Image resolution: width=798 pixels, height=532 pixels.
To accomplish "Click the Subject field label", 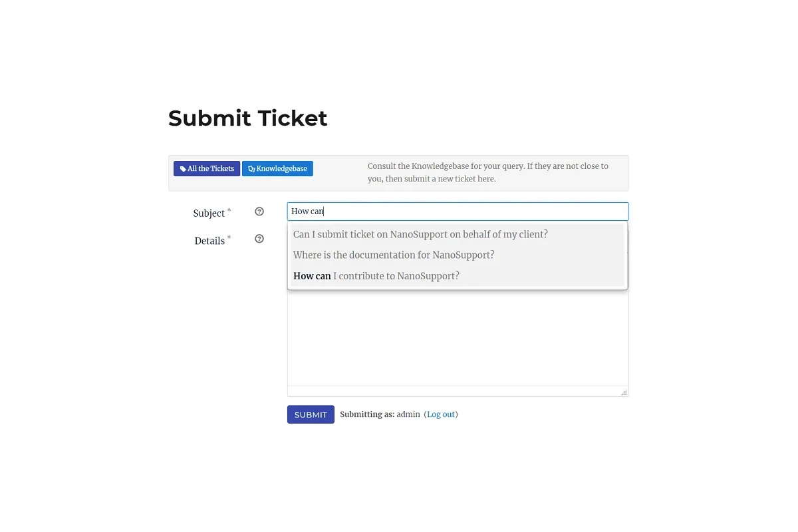I will 209,213.
